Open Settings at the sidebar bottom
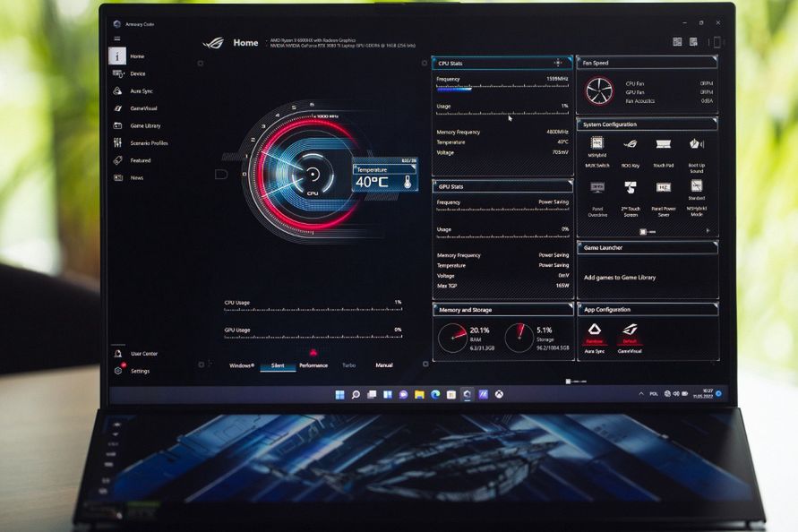798x532 pixels. click(118, 371)
